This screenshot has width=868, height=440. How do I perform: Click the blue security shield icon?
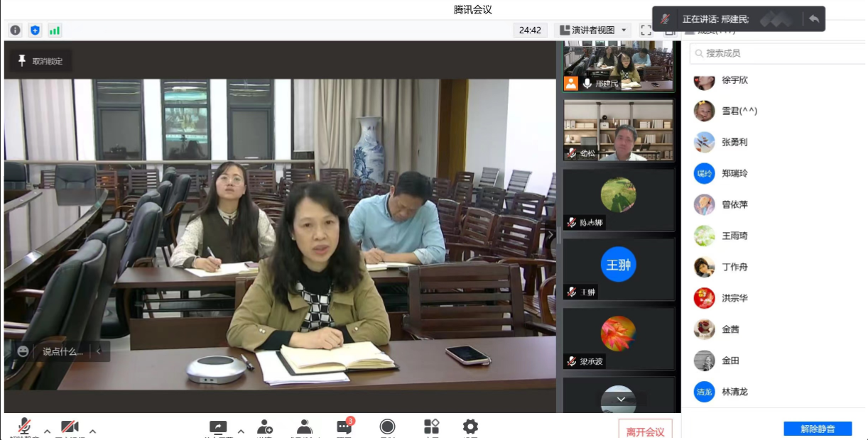pyautogui.click(x=35, y=31)
